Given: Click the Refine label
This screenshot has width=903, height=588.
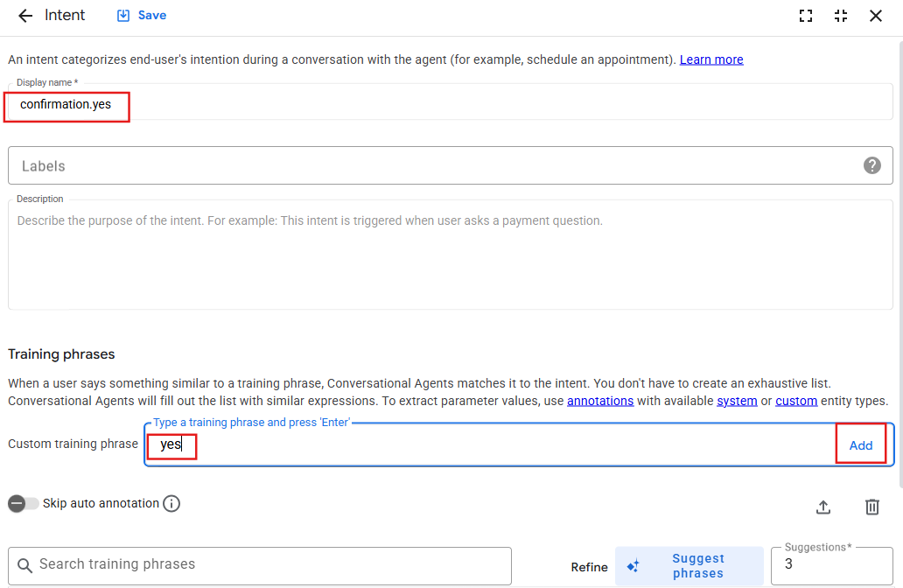Looking at the screenshot, I should pos(589,567).
